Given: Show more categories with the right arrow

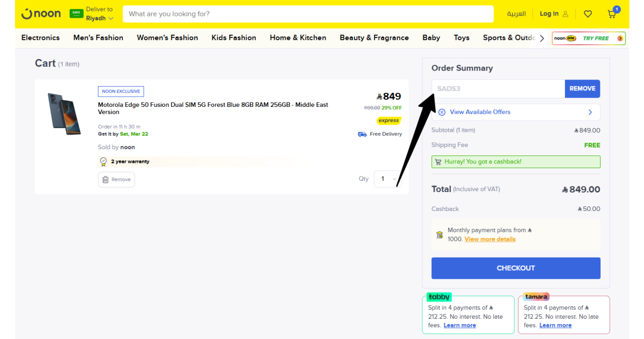Looking at the screenshot, I should pos(542,38).
